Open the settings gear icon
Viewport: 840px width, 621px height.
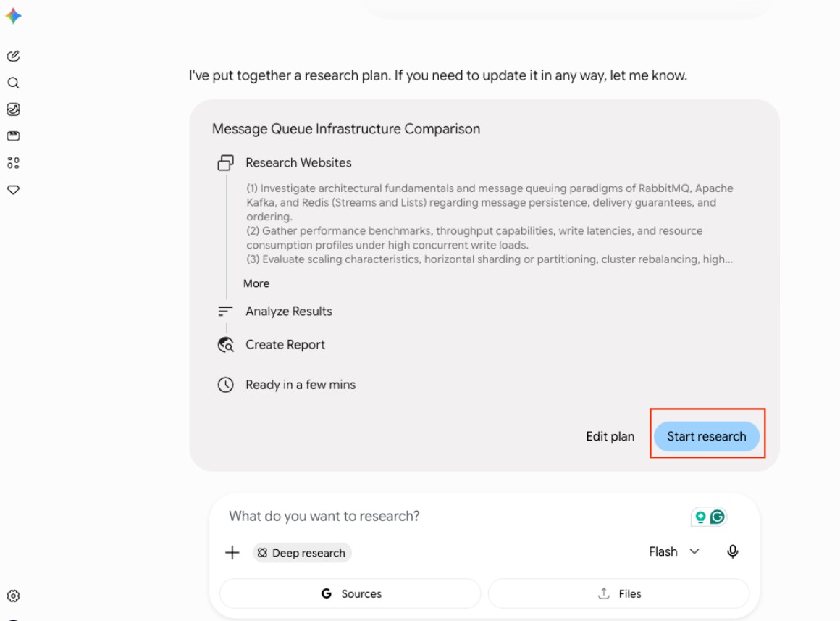[x=13, y=596]
